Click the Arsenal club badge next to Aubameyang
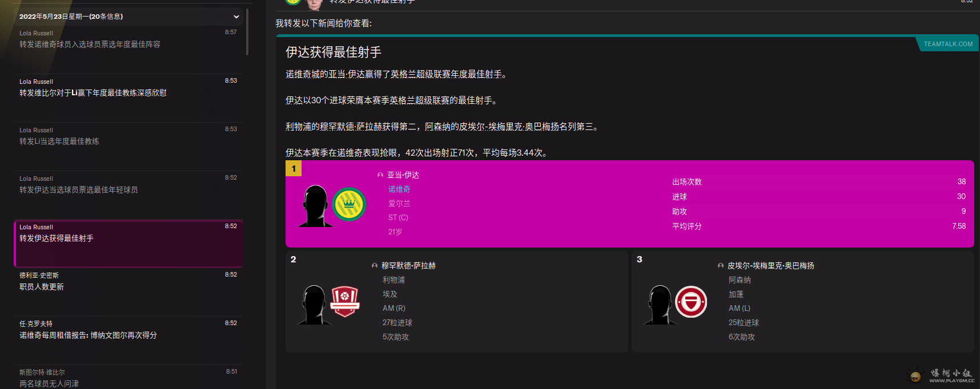The width and height of the screenshot is (980, 389). tap(691, 302)
